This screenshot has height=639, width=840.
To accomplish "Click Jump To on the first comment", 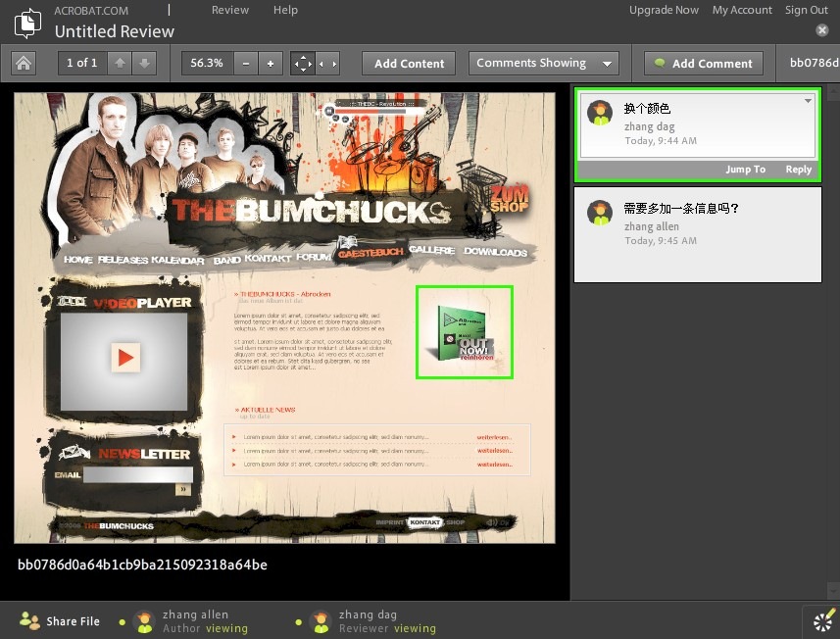I will [745, 170].
